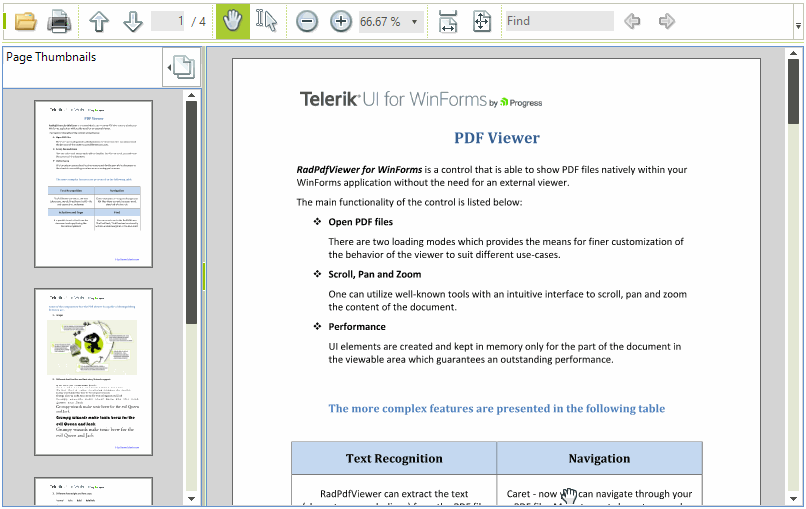Image resolution: width=806 pixels, height=509 pixels.
Task: Toggle the Pan hand tool
Action: click(232, 21)
